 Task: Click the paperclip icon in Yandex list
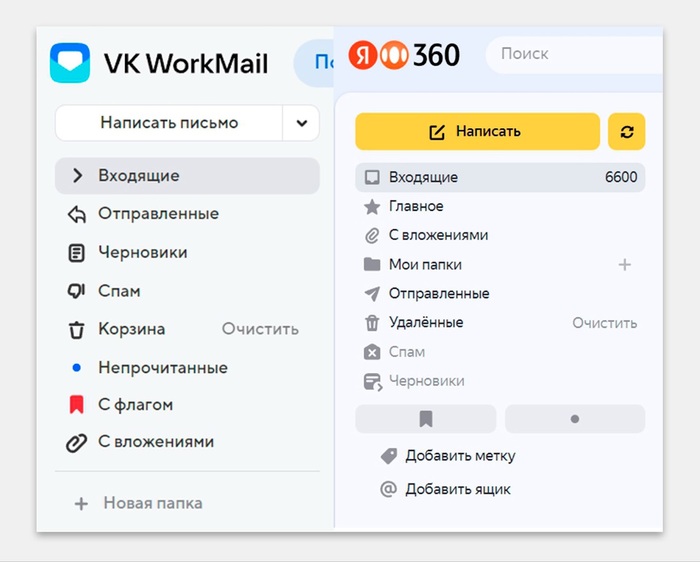(372, 235)
